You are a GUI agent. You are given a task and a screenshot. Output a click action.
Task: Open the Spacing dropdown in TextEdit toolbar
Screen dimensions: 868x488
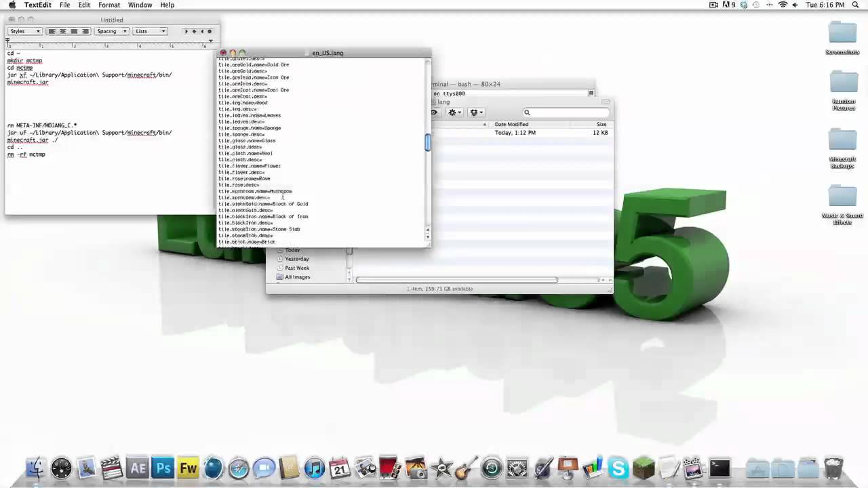(111, 31)
